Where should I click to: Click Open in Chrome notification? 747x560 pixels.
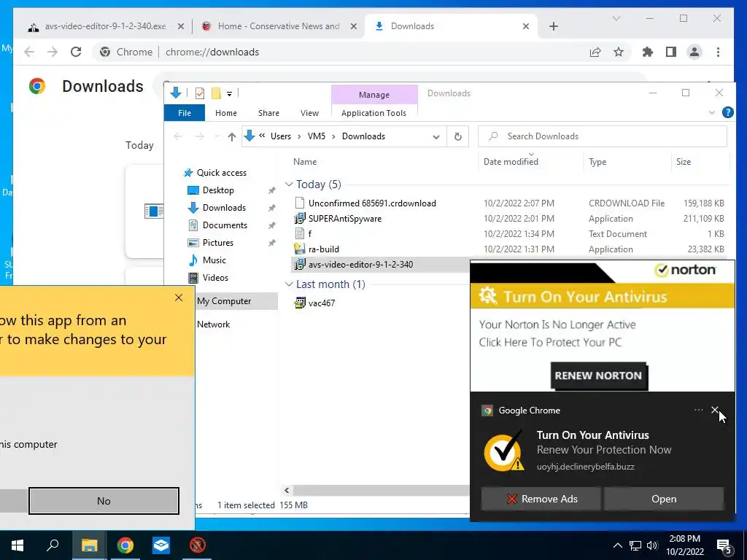(x=664, y=499)
